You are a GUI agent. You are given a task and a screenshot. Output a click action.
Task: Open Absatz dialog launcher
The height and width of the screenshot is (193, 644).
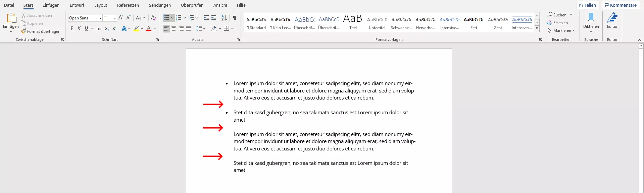pyautogui.click(x=238, y=40)
